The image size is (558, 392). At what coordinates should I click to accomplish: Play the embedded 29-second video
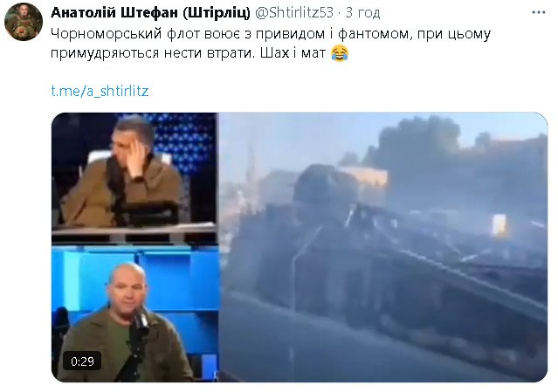pyautogui.click(x=300, y=247)
